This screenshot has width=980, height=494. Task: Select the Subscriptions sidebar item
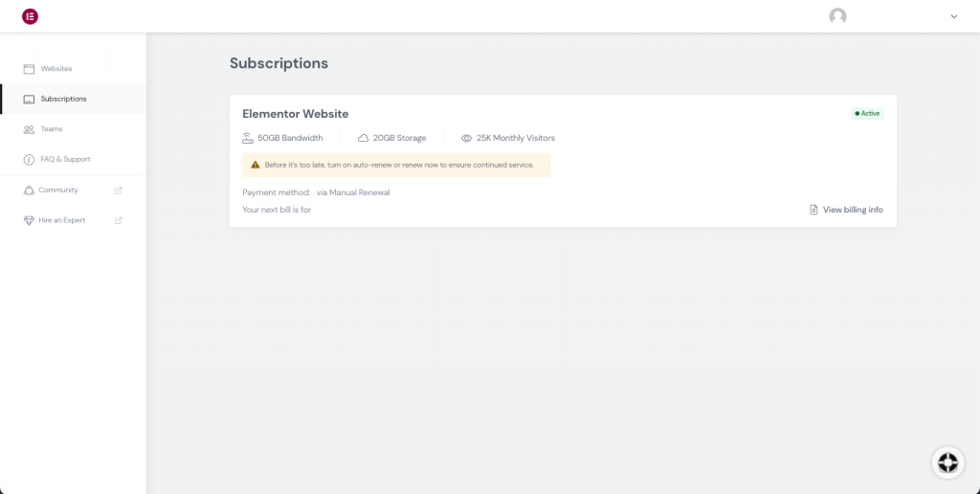(x=63, y=99)
